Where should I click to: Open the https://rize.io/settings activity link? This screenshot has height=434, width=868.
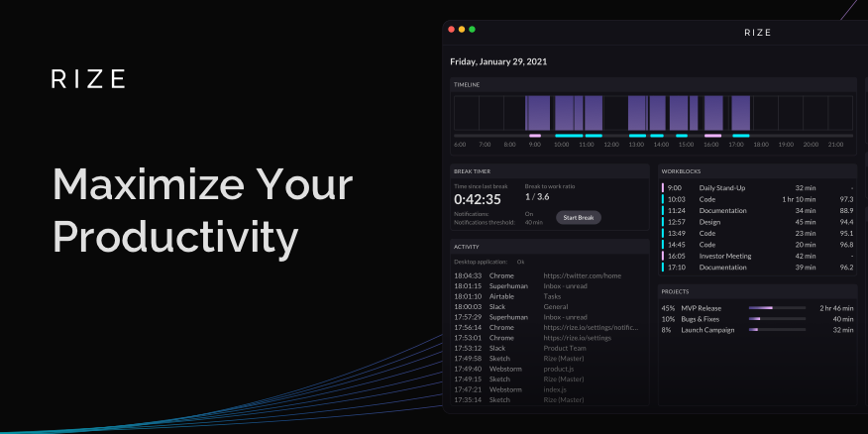click(578, 338)
